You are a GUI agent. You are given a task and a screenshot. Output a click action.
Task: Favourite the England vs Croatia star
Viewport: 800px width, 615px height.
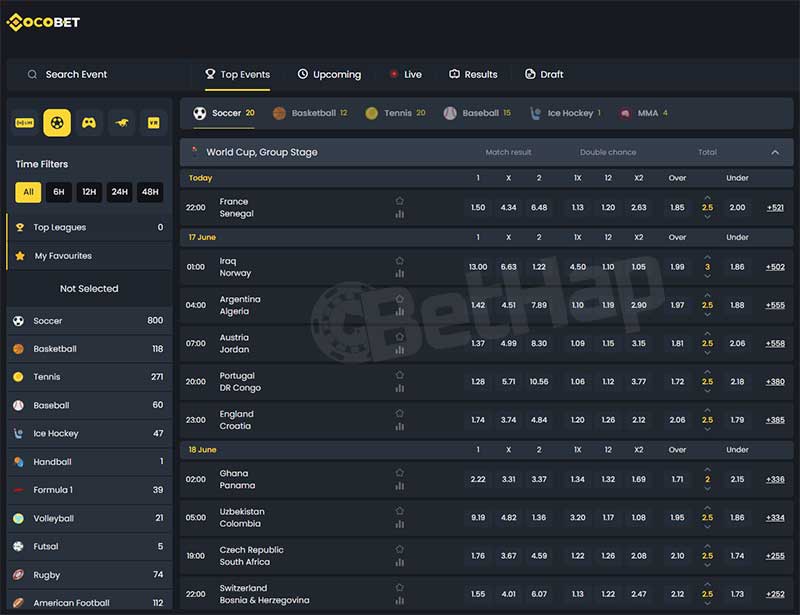[399, 413]
